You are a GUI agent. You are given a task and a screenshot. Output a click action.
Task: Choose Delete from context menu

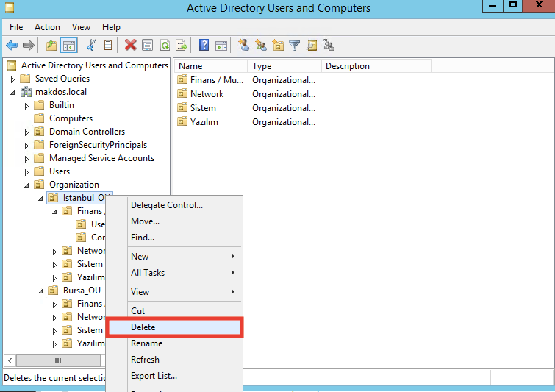pos(175,327)
